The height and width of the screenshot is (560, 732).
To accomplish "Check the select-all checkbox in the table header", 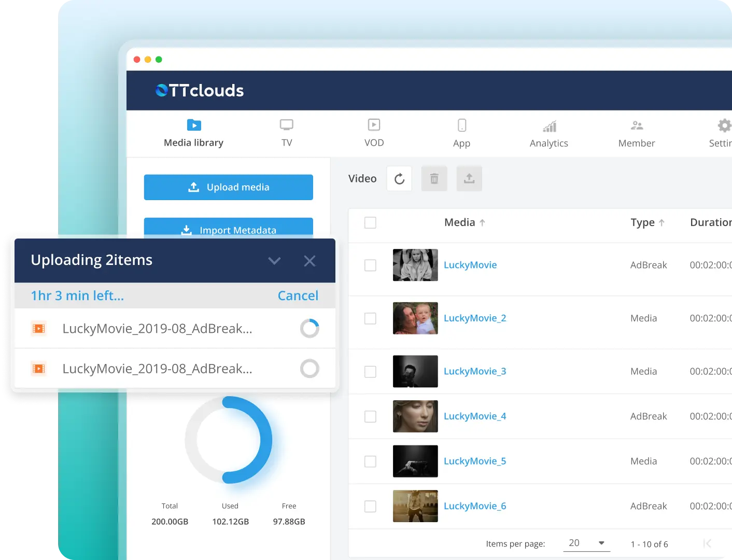I will point(370,222).
